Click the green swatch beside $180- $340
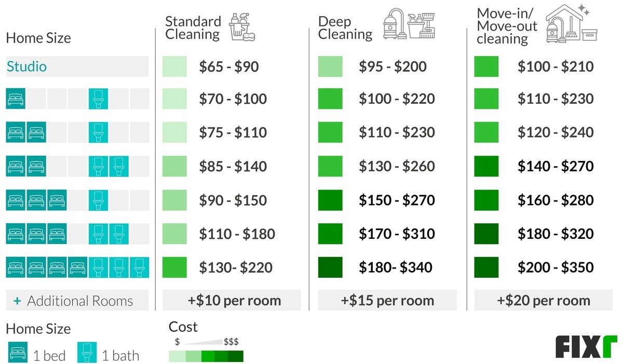 tap(330, 267)
